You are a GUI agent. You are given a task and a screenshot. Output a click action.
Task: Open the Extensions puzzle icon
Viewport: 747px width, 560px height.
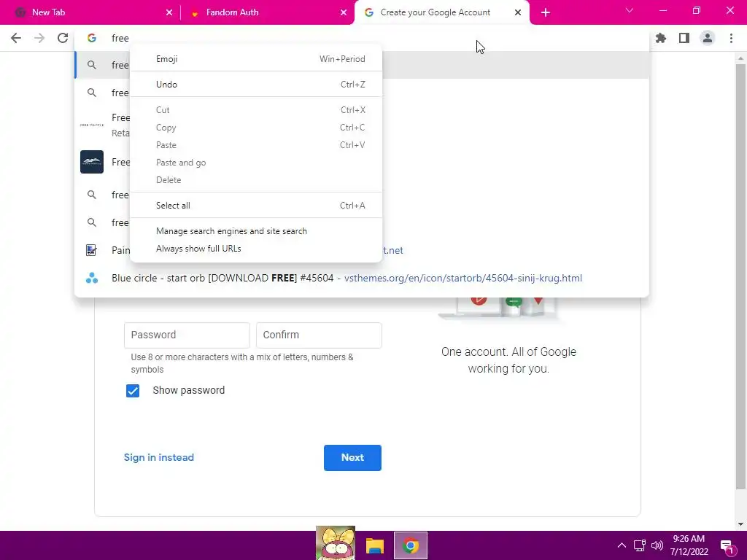click(661, 38)
